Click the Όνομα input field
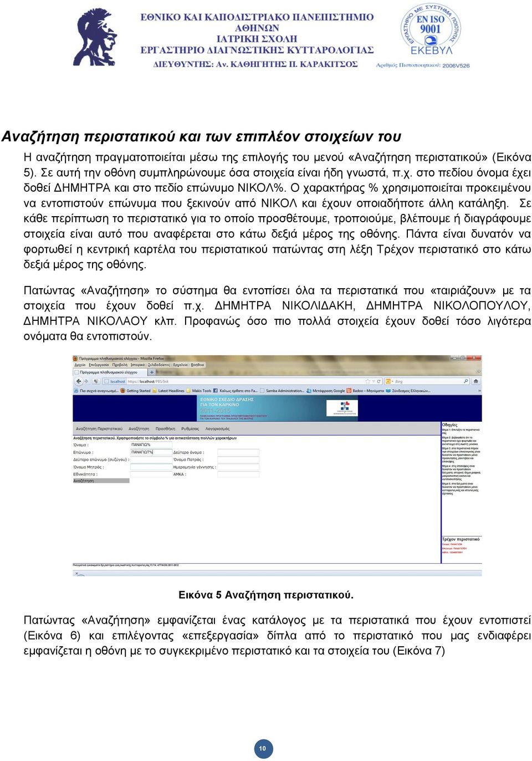This screenshot has width=532, height=761. coord(151,445)
